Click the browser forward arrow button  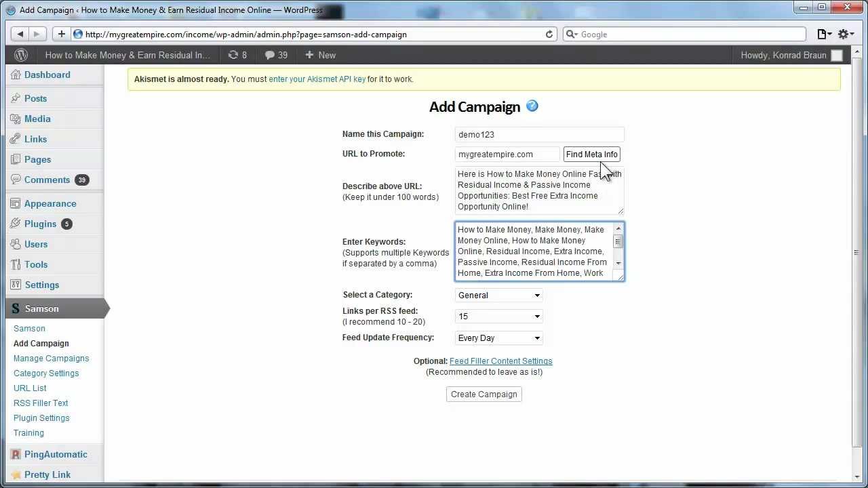pos(37,34)
